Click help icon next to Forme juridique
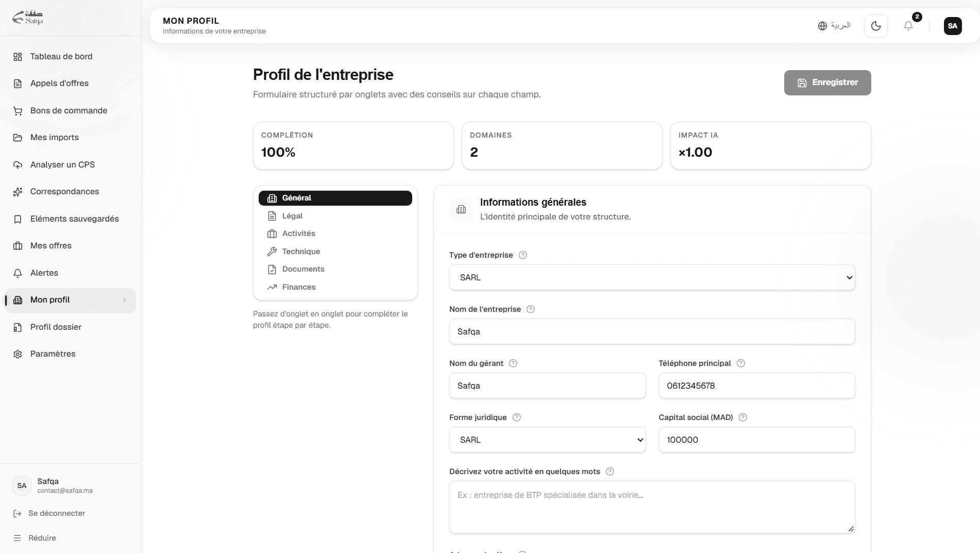The width and height of the screenshot is (980, 553). [517, 417]
